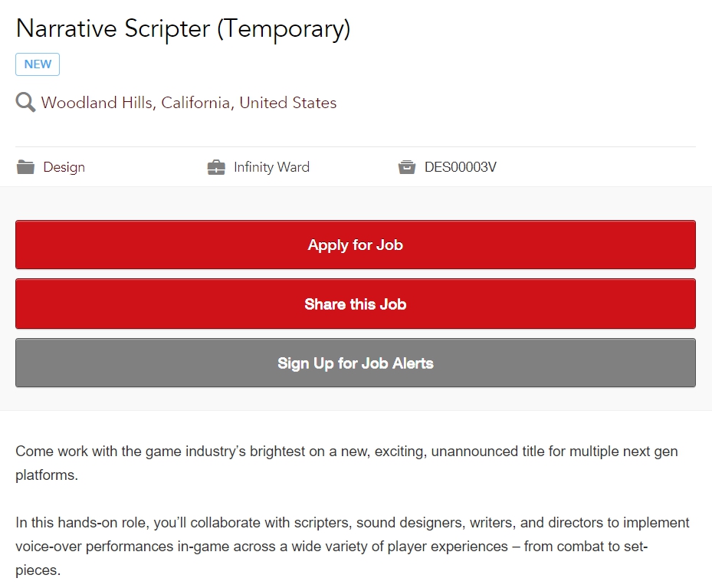Viewport: 712px width, 588px height.
Task: Open the Share this Job button
Action: 356,304
